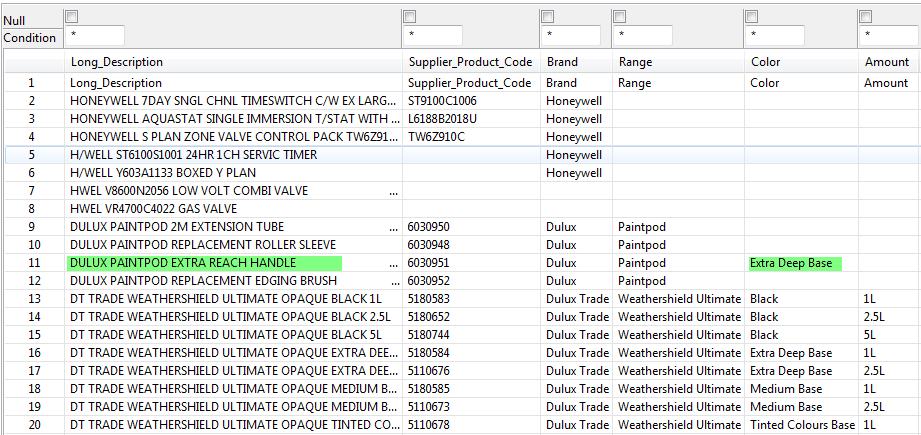Expand the ellipsis on DULUX PAINTPOD 2M EXTENSION TUBE
Image resolution: width=921 pixels, height=435 pixels.
coord(393,227)
